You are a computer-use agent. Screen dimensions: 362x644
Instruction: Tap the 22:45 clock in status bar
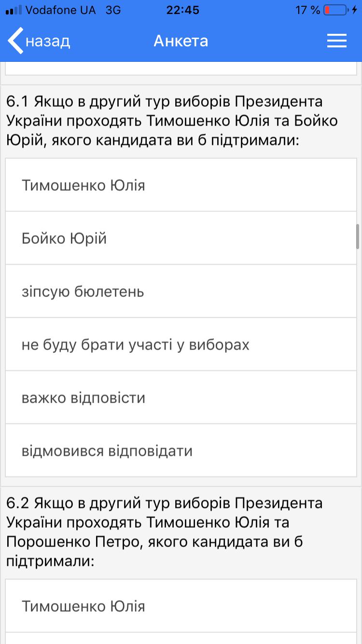(x=182, y=10)
